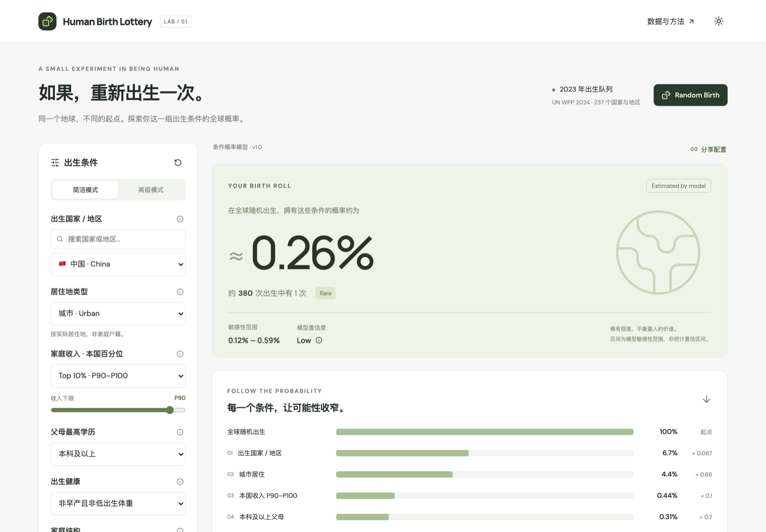Click the 01 出生国家 / 地区 probability row
Viewport: 766px width, 532px height.
tap(470, 453)
